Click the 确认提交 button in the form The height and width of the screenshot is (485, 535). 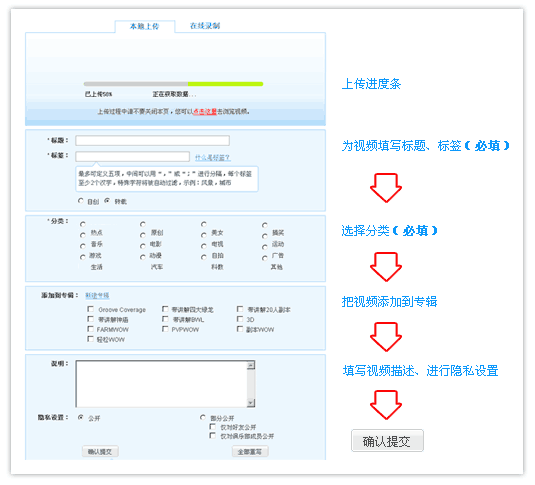pos(100,452)
